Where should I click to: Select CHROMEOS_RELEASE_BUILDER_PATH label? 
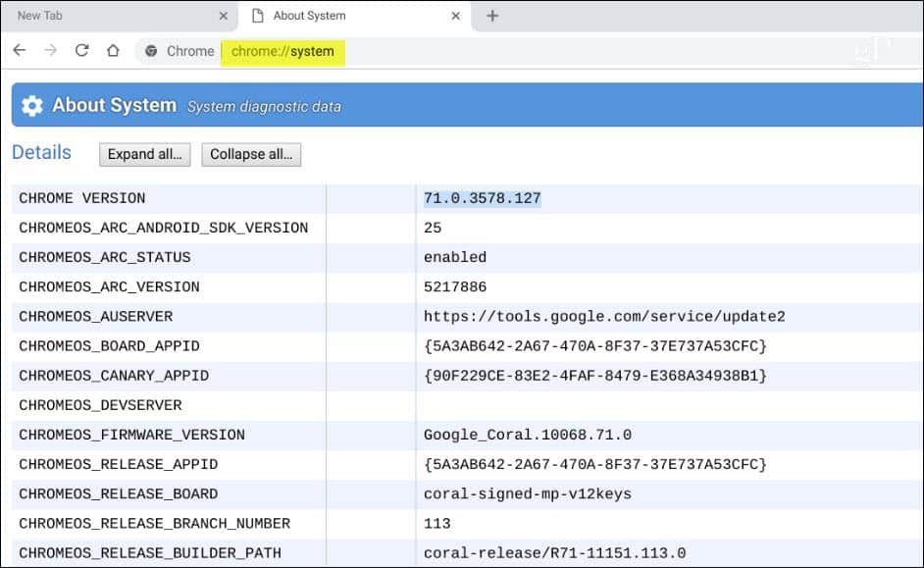point(150,552)
